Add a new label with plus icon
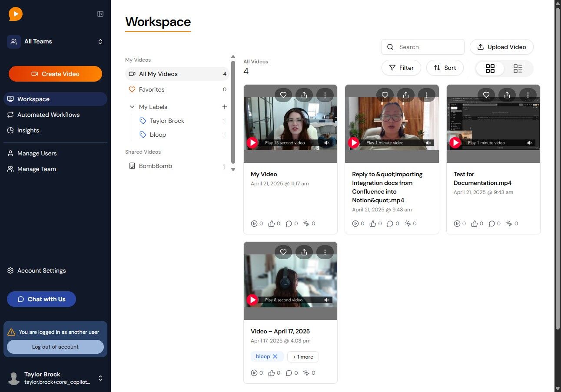The height and width of the screenshot is (392, 561). (x=225, y=107)
